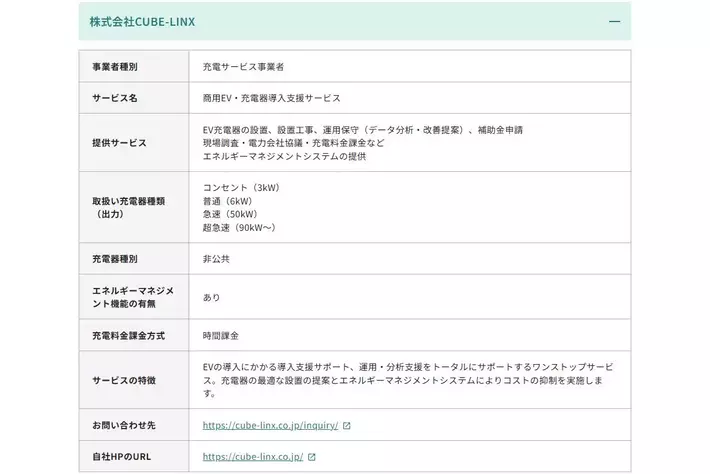Open the cube-linx.co.jp/inquiry/ link

[270, 425]
